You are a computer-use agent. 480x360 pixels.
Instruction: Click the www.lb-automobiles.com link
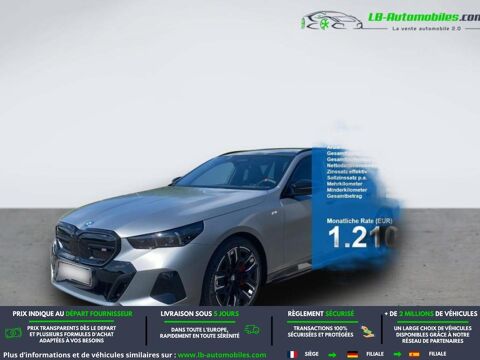point(222,355)
